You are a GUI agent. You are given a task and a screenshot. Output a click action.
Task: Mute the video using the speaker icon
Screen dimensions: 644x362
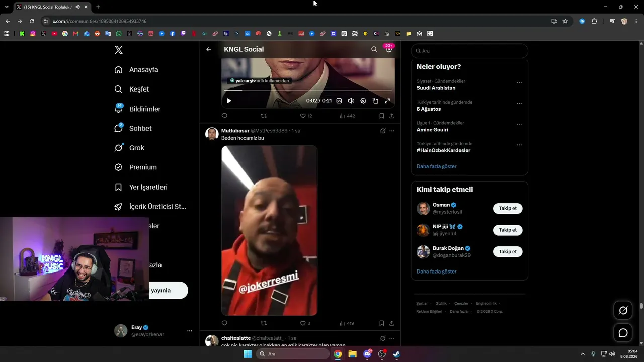[x=351, y=101]
